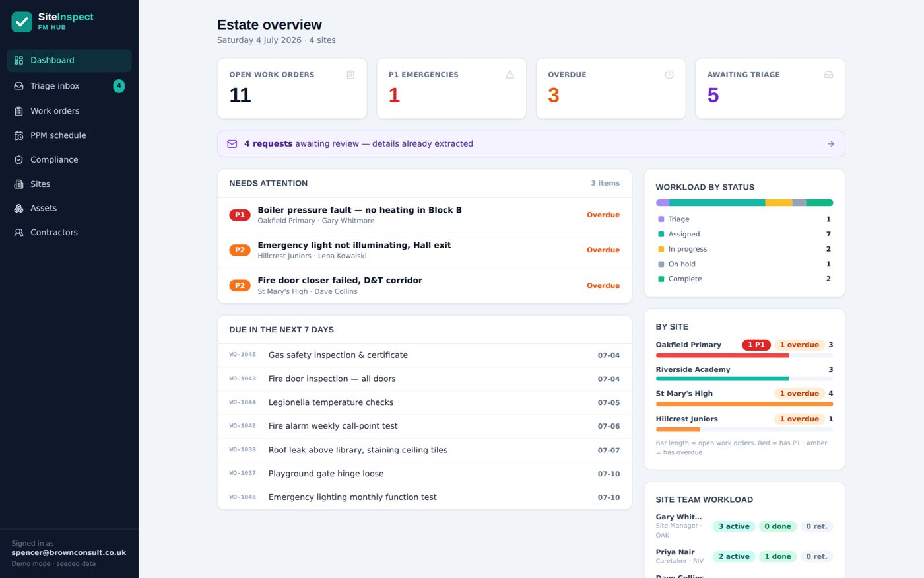
Task: Click '4 requests awaiting review' banner text
Action: (x=358, y=144)
